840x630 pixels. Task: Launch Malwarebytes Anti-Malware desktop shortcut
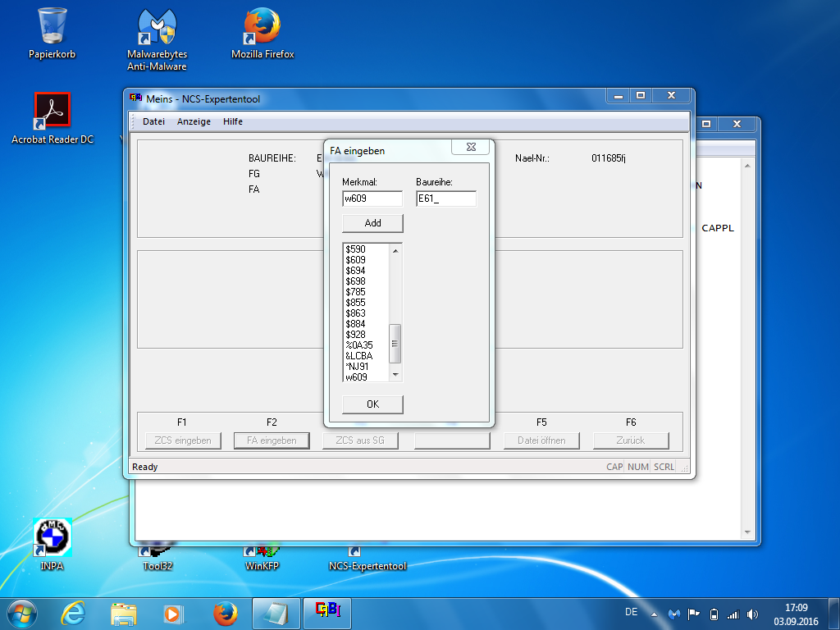[x=157, y=39]
